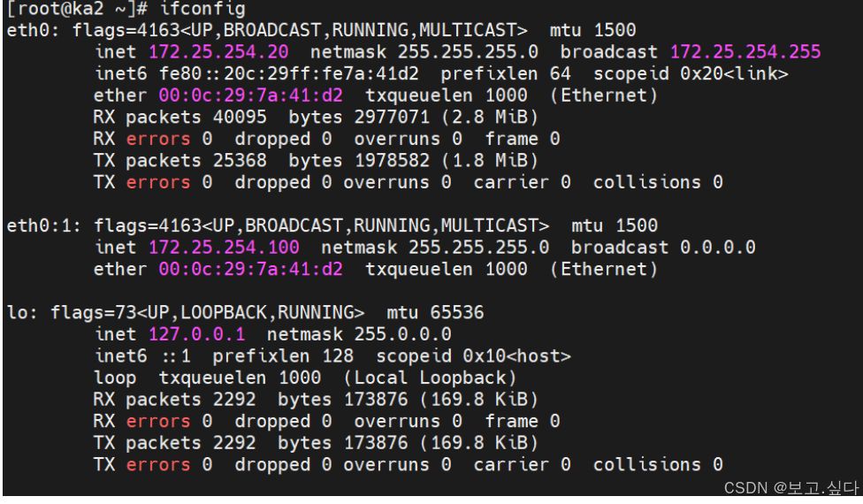Select the MAC address in eth0's ether line
Screen dimensions: 863x504
[251, 95]
